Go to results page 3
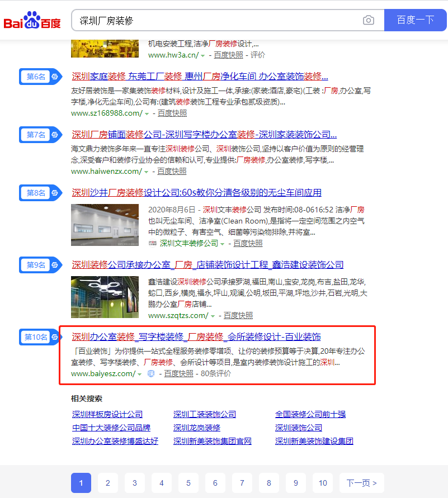 coord(135,483)
